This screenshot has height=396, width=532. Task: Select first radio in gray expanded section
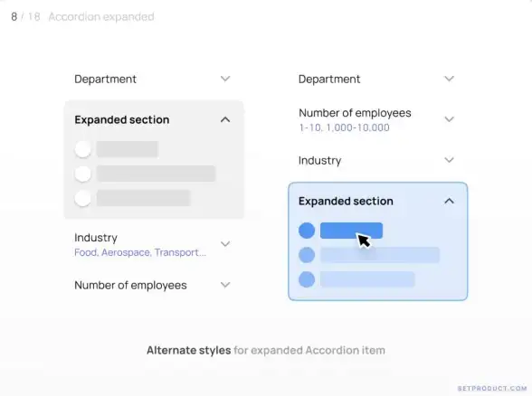[83, 149]
